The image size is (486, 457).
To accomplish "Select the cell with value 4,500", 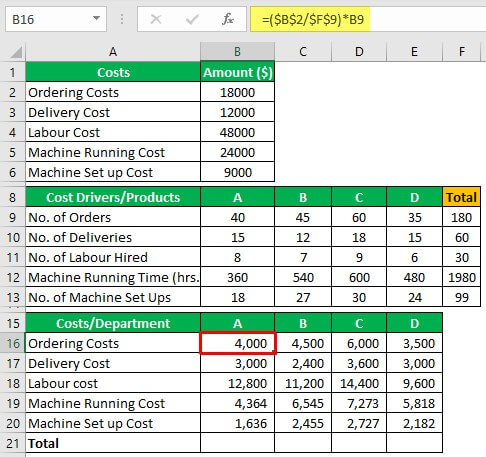I will point(303,343).
